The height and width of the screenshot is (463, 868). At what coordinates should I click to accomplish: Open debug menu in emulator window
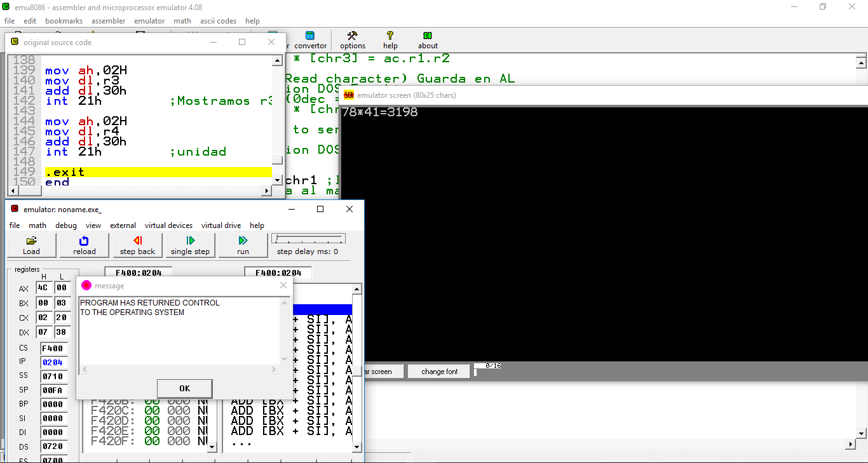click(66, 225)
